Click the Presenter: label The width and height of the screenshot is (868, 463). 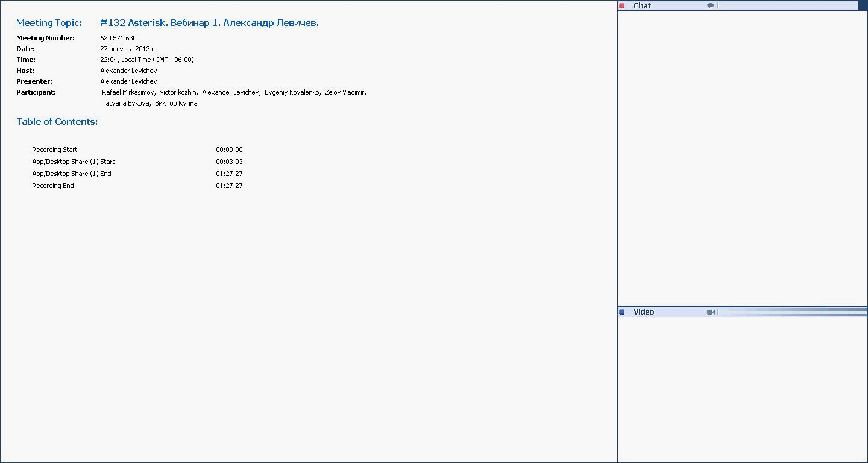34,81
